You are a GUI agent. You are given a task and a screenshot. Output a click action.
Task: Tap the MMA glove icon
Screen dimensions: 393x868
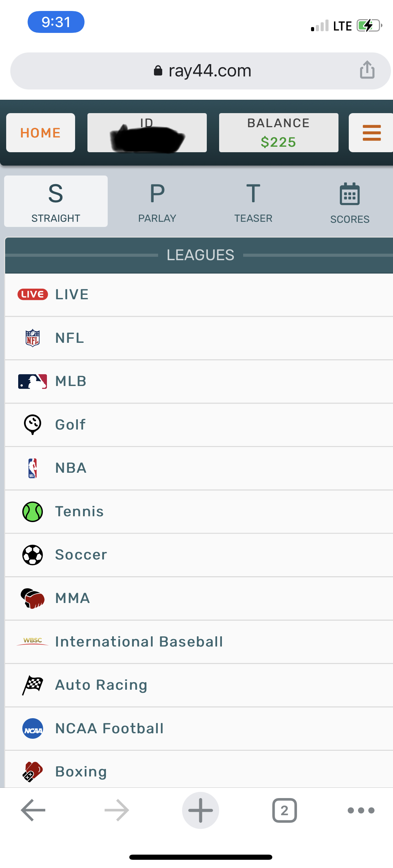[33, 598]
